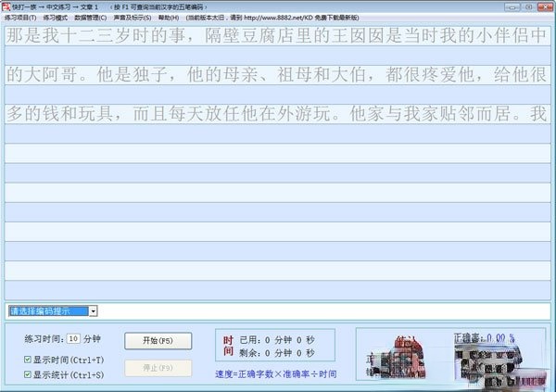Expand the 请选择编码提示 dropdown

click(x=94, y=310)
